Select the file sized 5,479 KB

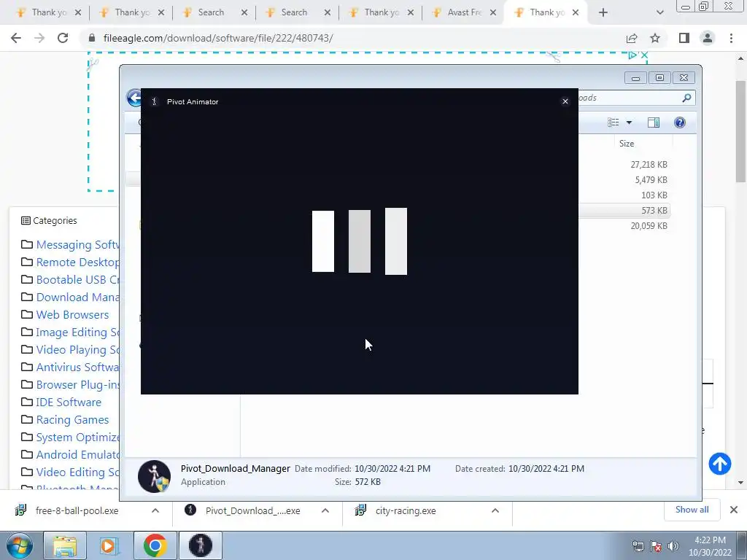(x=651, y=180)
